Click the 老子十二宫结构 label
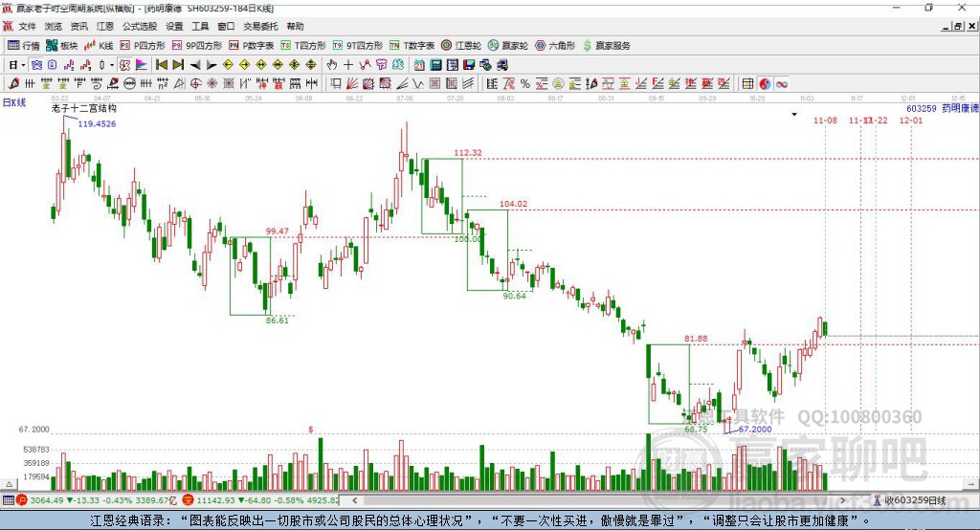The width and height of the screenshot is (980, 530). (x=84, y=108)
